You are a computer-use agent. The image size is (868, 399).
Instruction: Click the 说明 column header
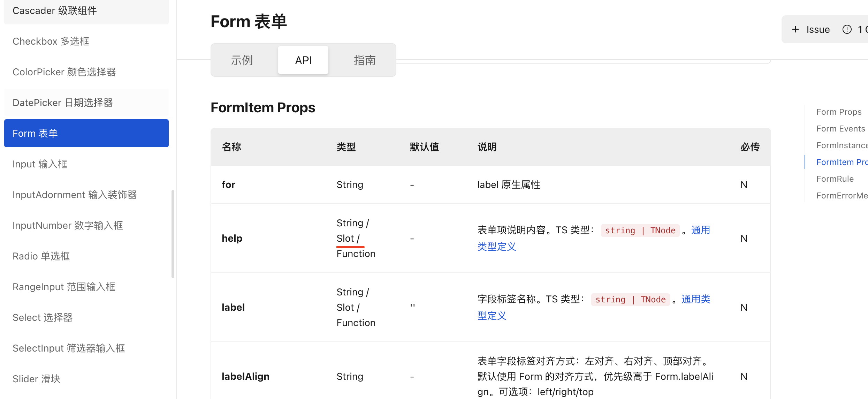487,147
